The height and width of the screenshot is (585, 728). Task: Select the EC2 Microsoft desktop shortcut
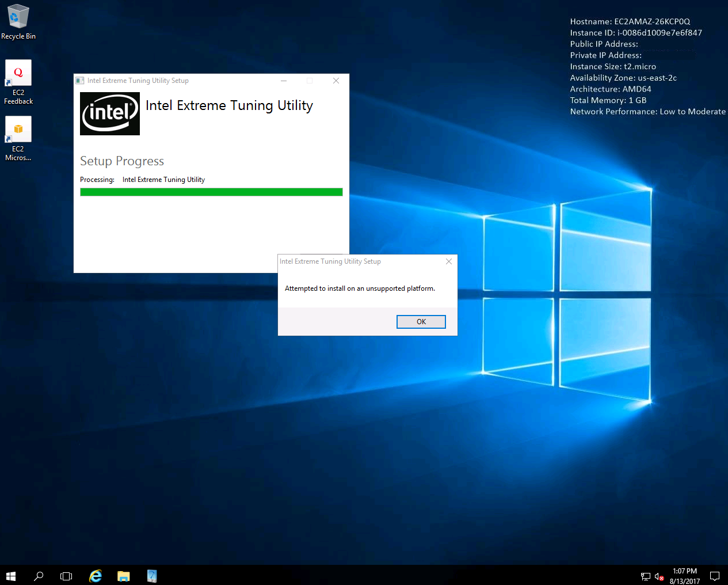pyautogui.click(x=18, y=139)
